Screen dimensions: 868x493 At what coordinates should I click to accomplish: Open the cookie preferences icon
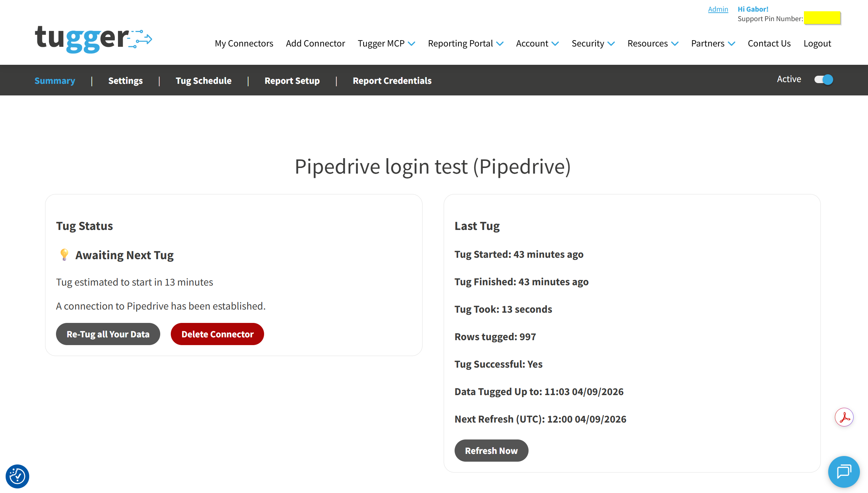(17, 476)
